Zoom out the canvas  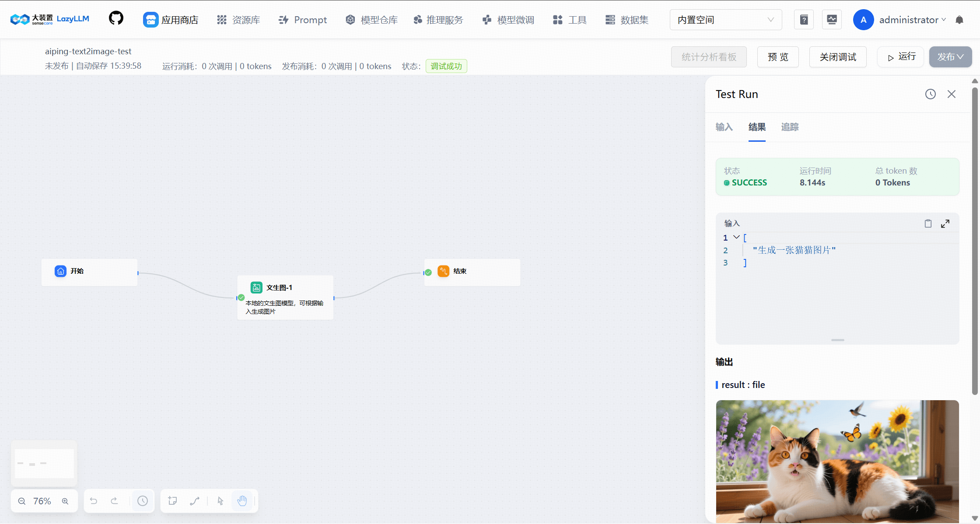[22, 501]
